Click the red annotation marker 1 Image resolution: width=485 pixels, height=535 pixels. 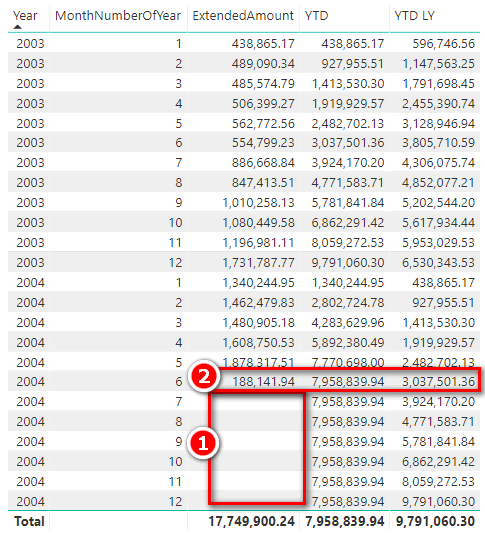click(203, 444)
